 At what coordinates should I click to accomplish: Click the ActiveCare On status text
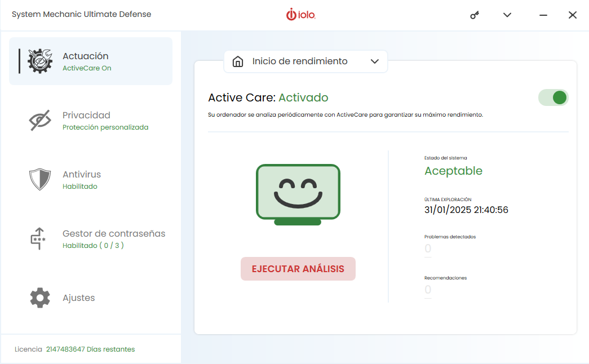tap(87, 68)
